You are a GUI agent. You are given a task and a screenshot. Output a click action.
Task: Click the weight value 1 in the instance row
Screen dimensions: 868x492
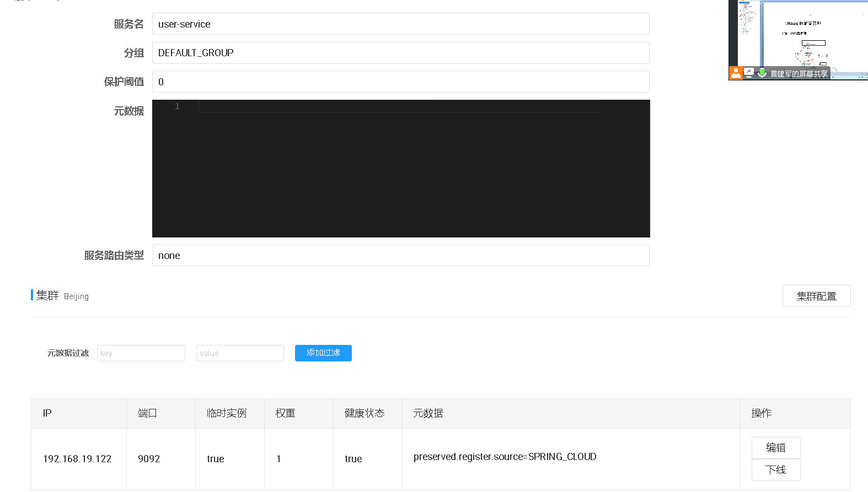(x=278, y=459)
